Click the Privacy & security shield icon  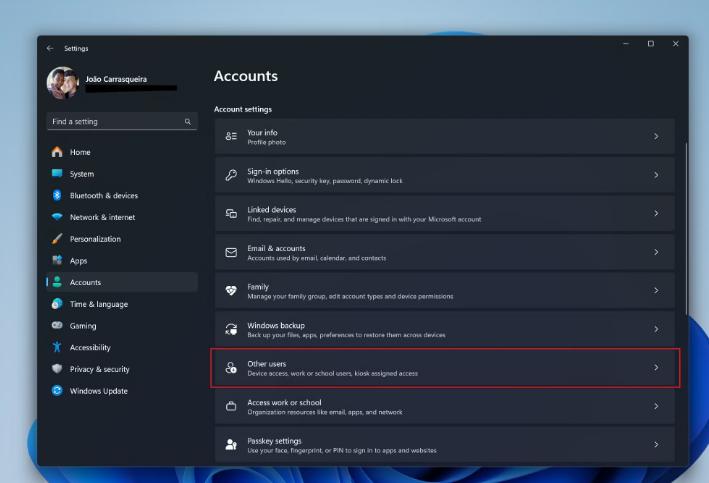click(x=57, y=369)
